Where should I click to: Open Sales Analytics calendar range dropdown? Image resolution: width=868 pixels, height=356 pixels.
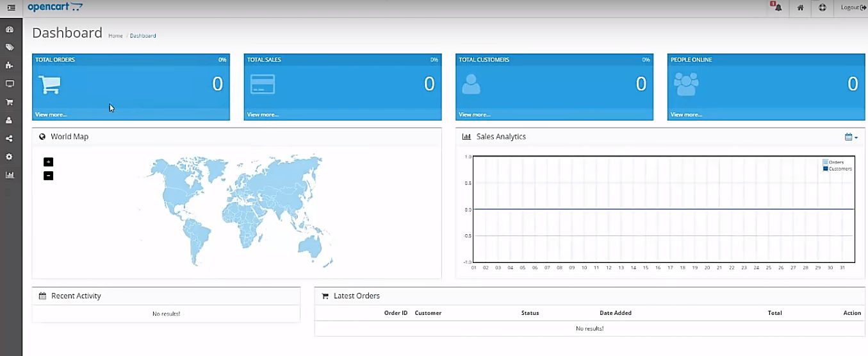(x=851, y=137)
